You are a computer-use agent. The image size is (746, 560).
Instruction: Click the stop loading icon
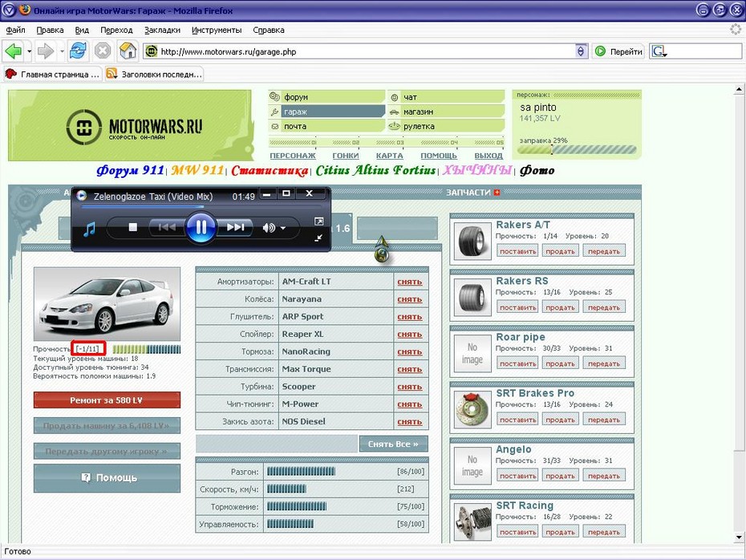(x=103, y=51)
